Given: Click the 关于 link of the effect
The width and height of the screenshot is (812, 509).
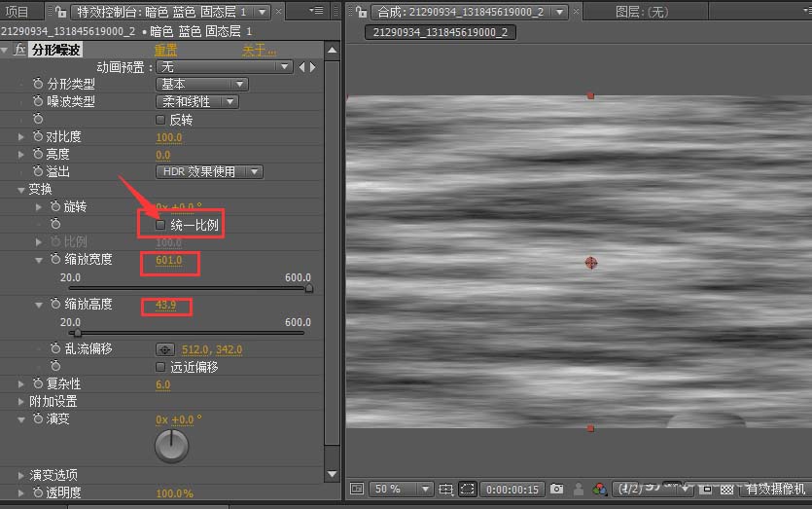Looking at the screenshot, I should click(259, 51).
